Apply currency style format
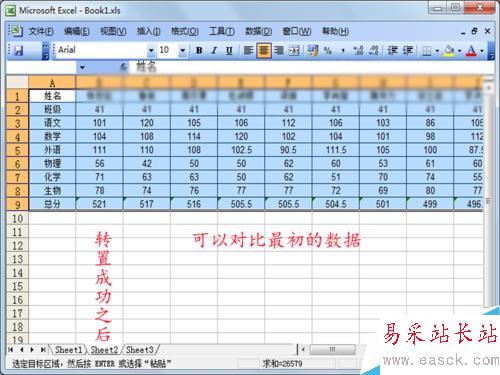The width and height of the screenshot is (500, 375). pos(313,51)
